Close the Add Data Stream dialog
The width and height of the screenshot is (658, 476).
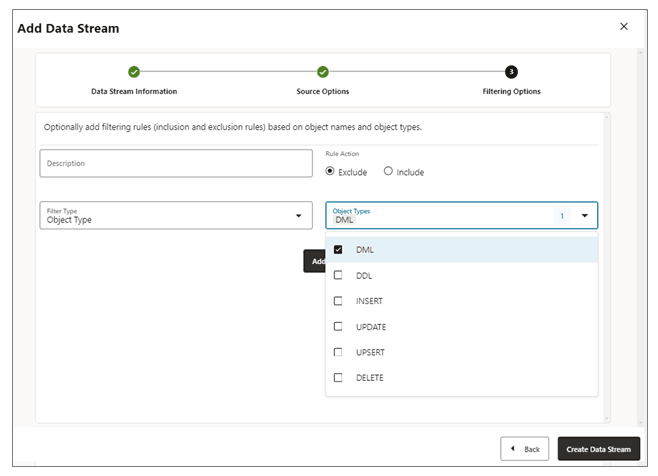(624, 26)
